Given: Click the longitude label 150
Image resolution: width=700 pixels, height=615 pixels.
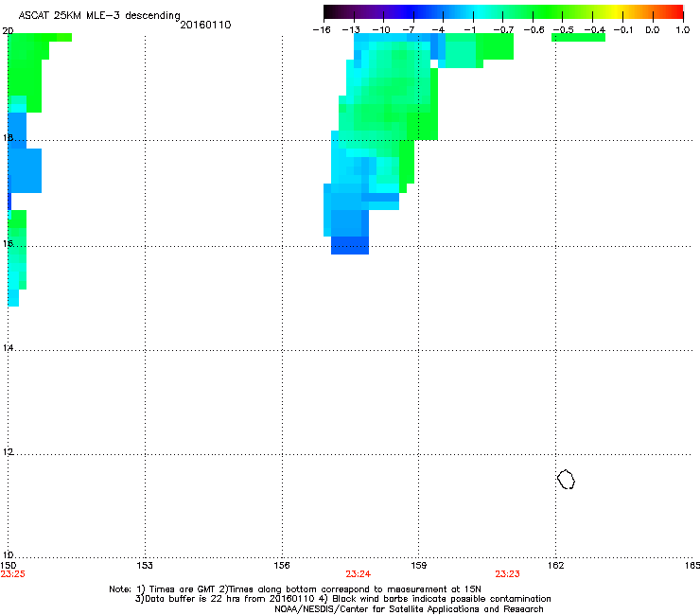Looking at the screenshot, I should coord(9,566).
